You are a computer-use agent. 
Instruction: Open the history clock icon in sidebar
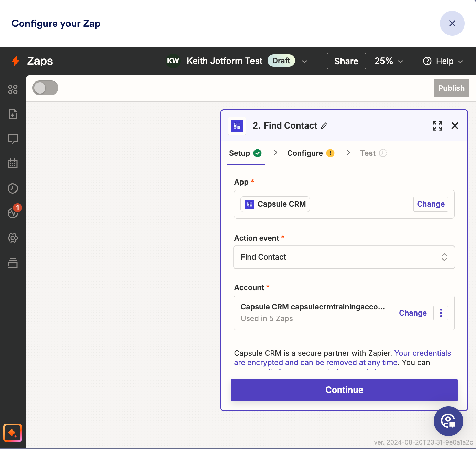pos(13,188)
